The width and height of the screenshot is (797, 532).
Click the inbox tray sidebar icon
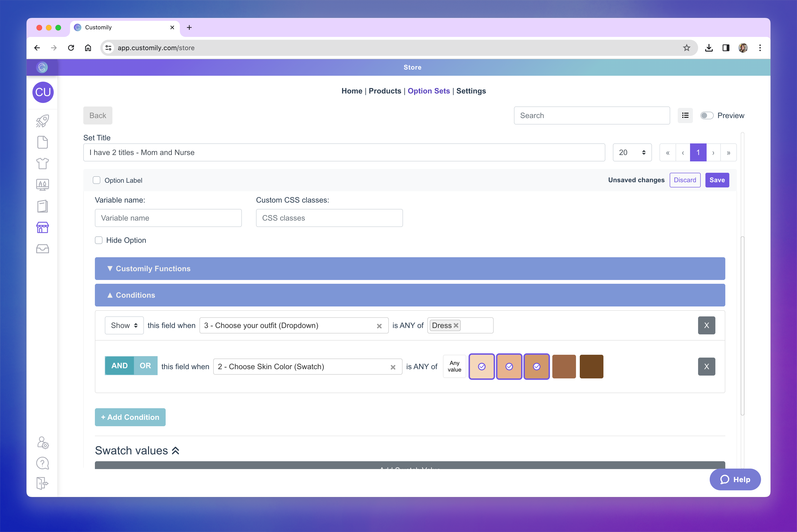tap(42, 249)
